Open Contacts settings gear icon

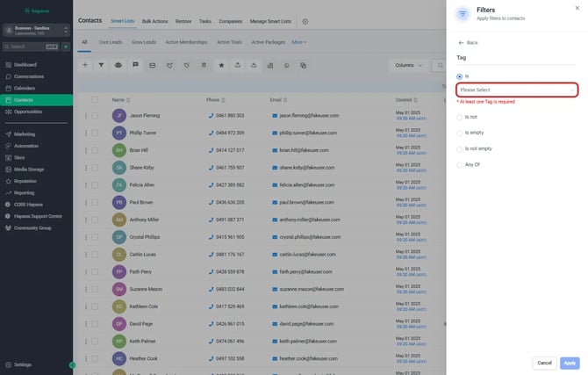(x=305, y=20)
